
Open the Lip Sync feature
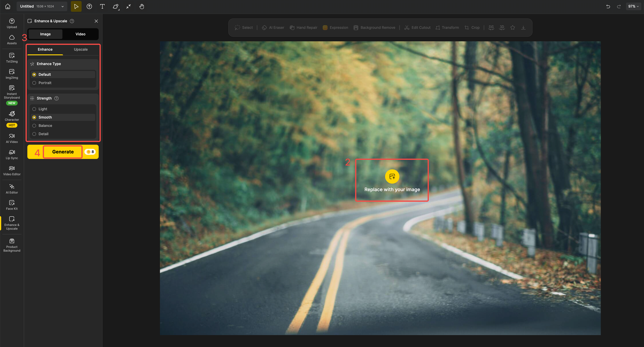[x=12, y=154]
